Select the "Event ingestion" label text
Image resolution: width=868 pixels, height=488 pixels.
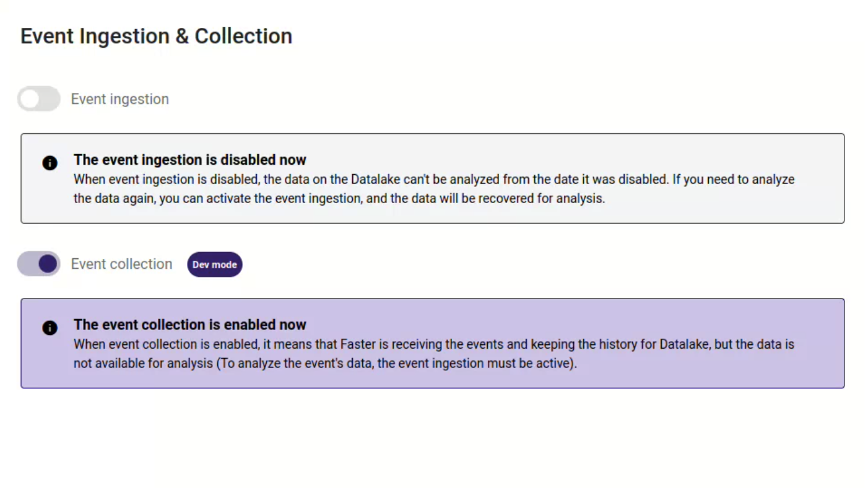pos(120,99)
